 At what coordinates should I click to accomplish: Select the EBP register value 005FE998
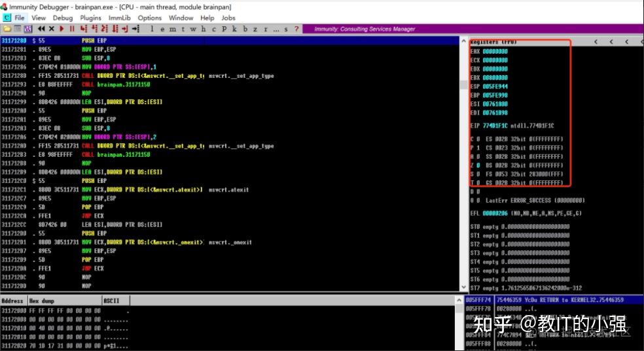tap(495, 95)
